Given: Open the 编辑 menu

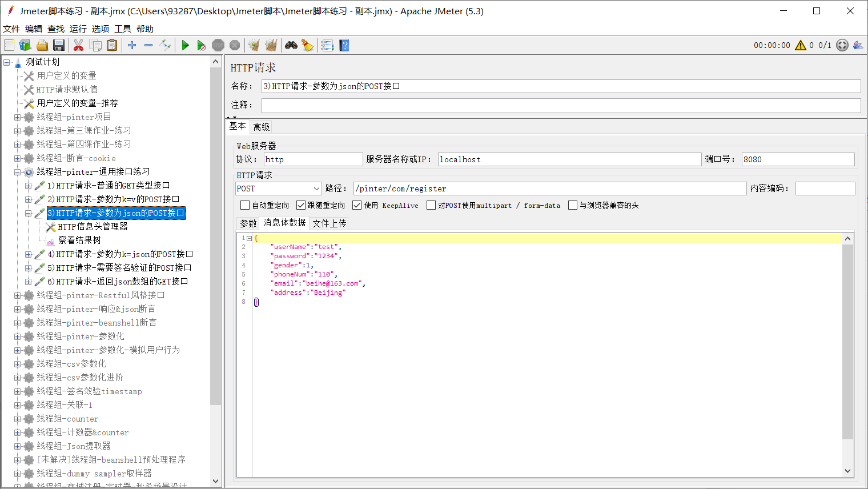Looking at the screenshot, I should (34, 29).
